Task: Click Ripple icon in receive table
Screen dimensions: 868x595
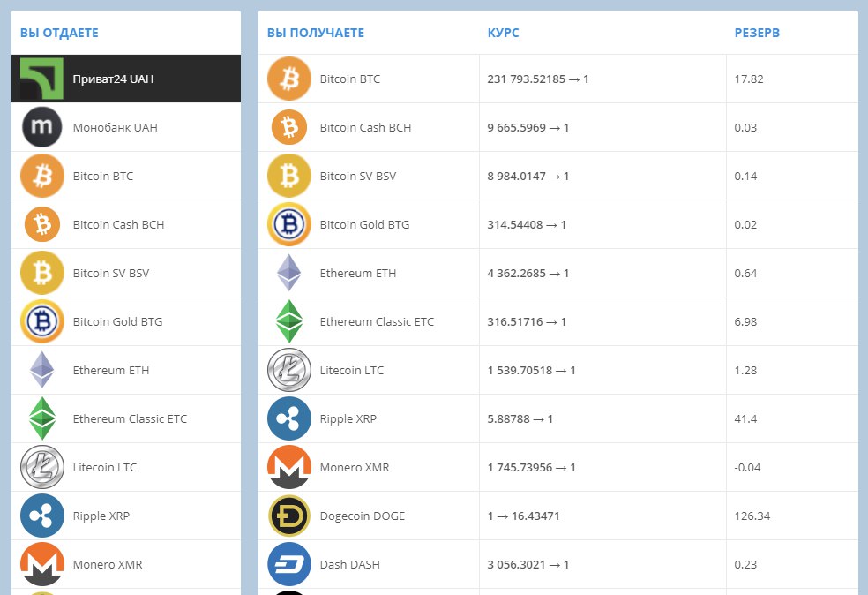Action: 289,418
